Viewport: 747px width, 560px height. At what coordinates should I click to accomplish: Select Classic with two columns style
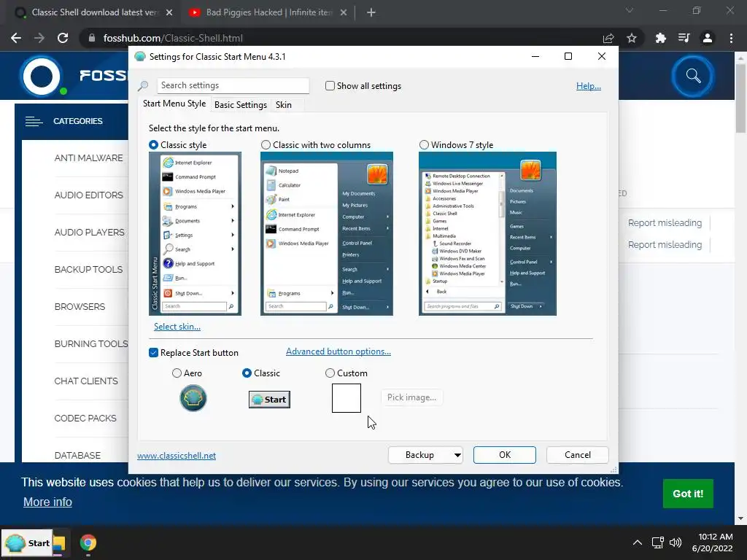point(266,145)
